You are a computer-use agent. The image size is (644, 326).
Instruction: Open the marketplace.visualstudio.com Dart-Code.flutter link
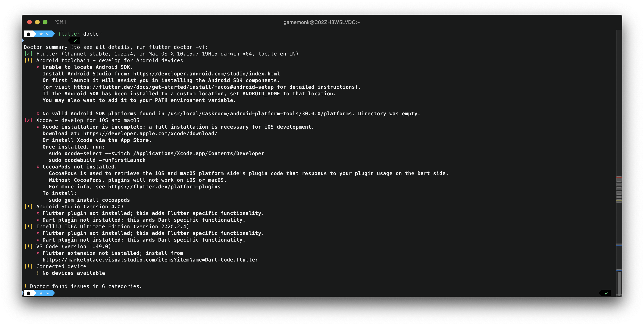click(150, 260)
